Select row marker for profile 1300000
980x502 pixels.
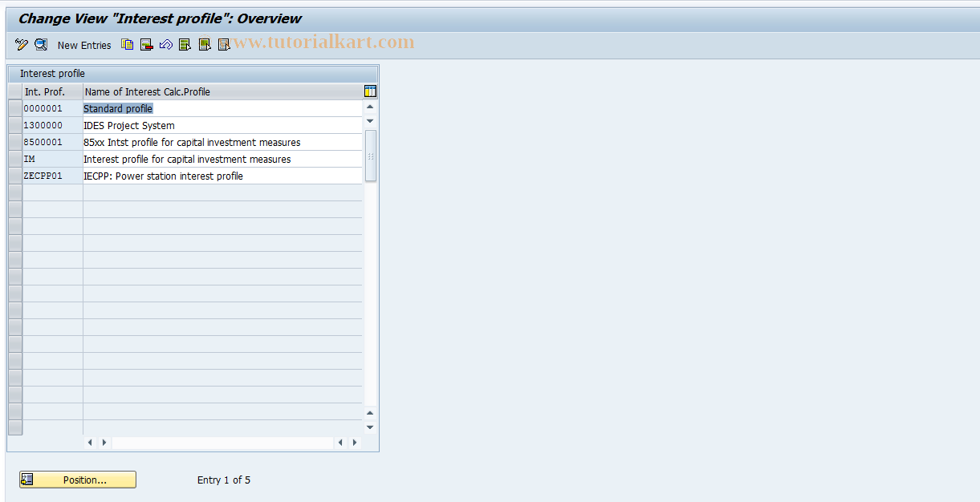pos(15,125)
